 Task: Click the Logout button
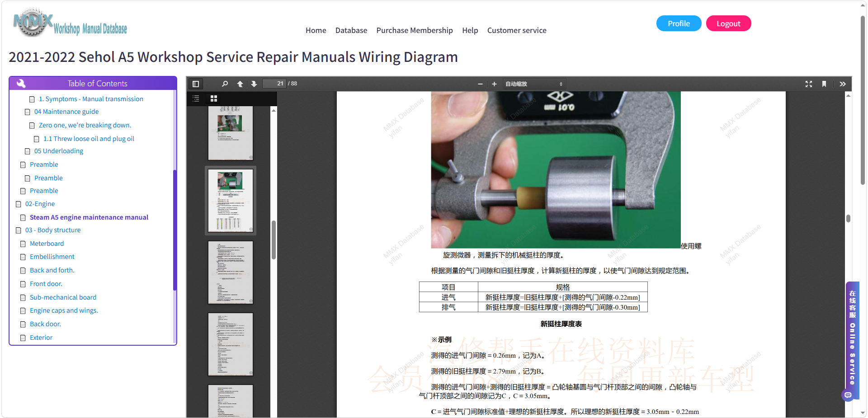(728, 23)
